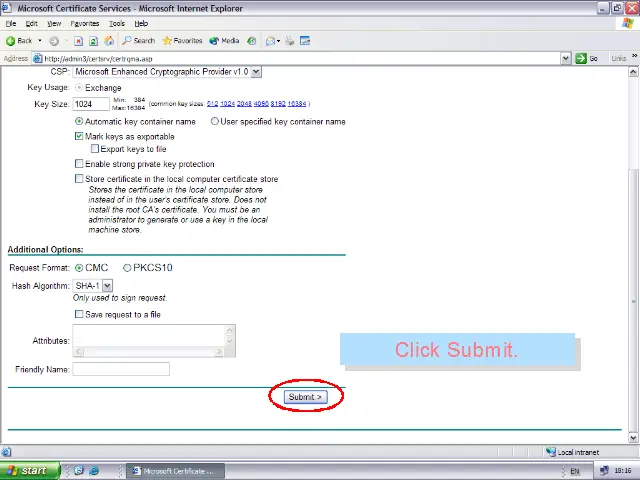Open the Media toolbar button

(224, 41)
